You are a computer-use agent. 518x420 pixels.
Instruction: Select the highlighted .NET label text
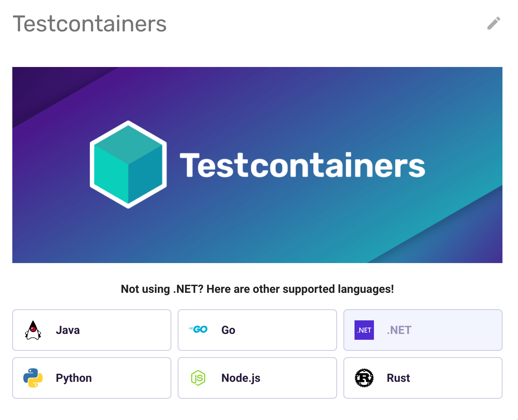click(399, 330)
